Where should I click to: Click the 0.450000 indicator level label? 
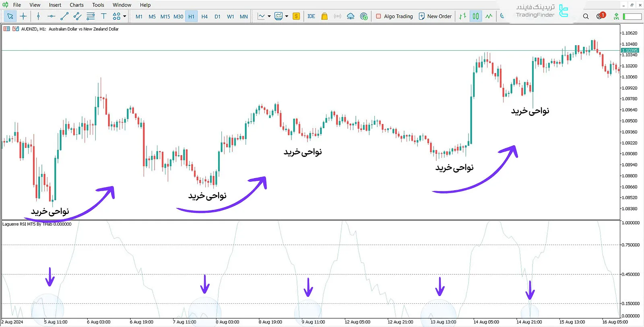pos(630,274)
